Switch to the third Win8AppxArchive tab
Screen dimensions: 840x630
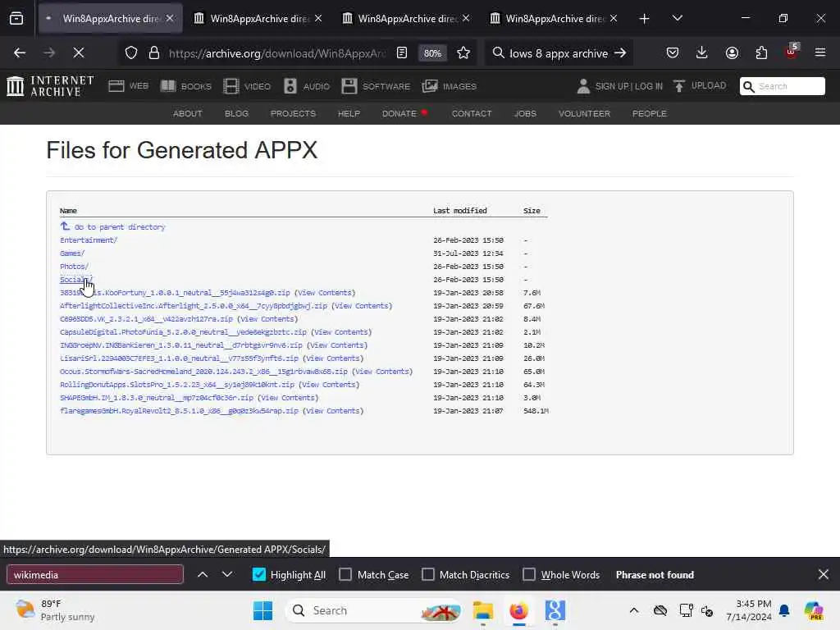(x=405, y=18)
